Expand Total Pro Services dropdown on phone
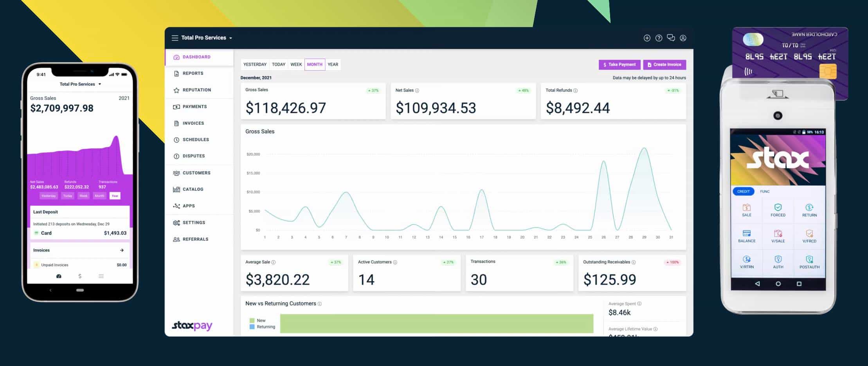 tap(100, 84)
